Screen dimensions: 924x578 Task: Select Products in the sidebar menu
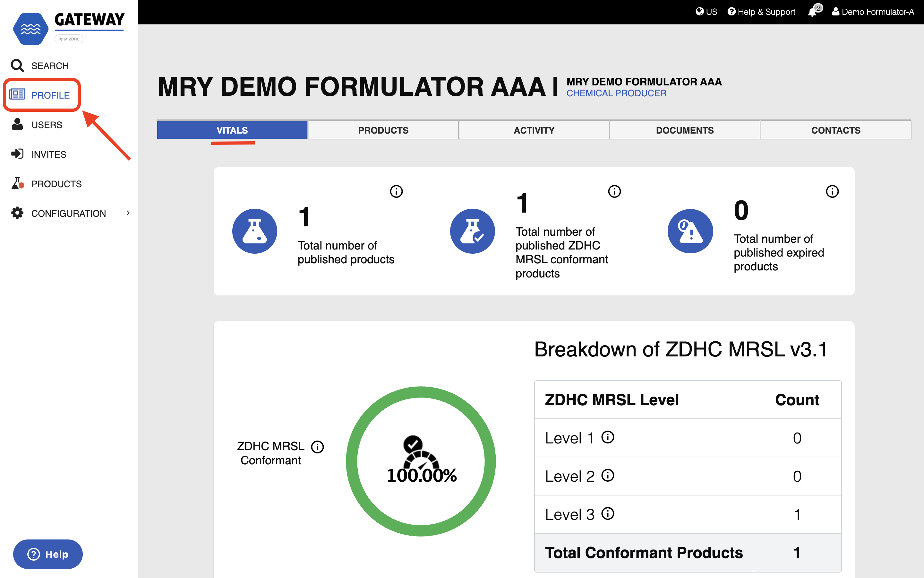[56, 184]
